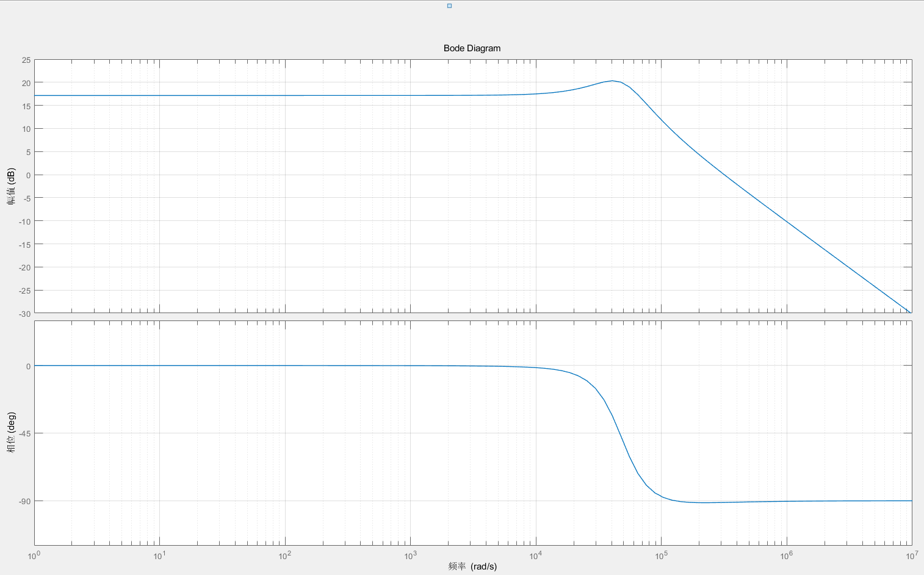Click the 10^0 tick label on frequency axis

click(x=34, y=555)
